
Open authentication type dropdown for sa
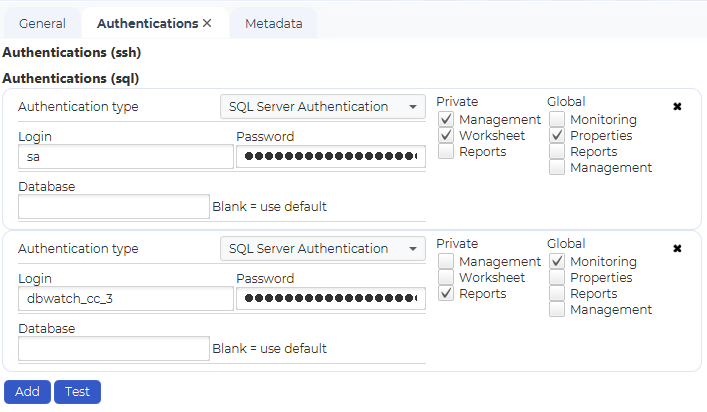pyautogui.click(x=322, y=107)
